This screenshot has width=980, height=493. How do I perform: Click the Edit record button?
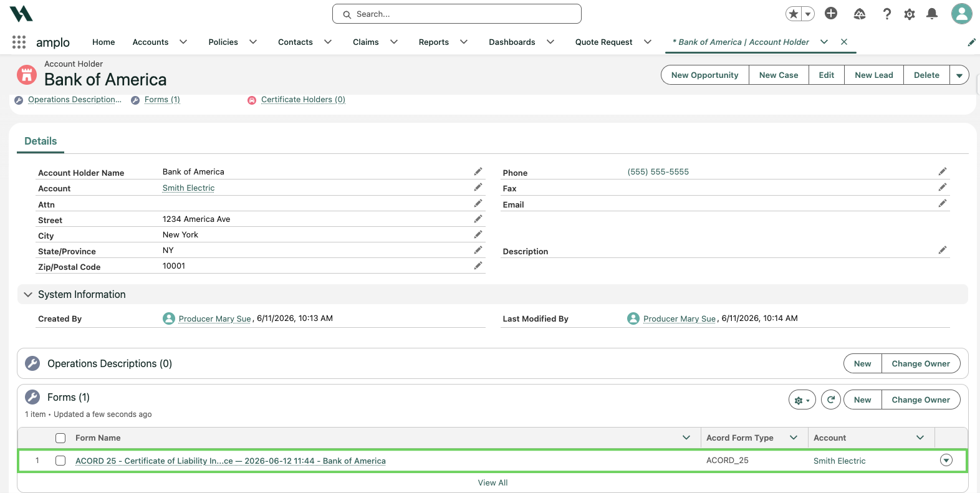click(827, 75)
